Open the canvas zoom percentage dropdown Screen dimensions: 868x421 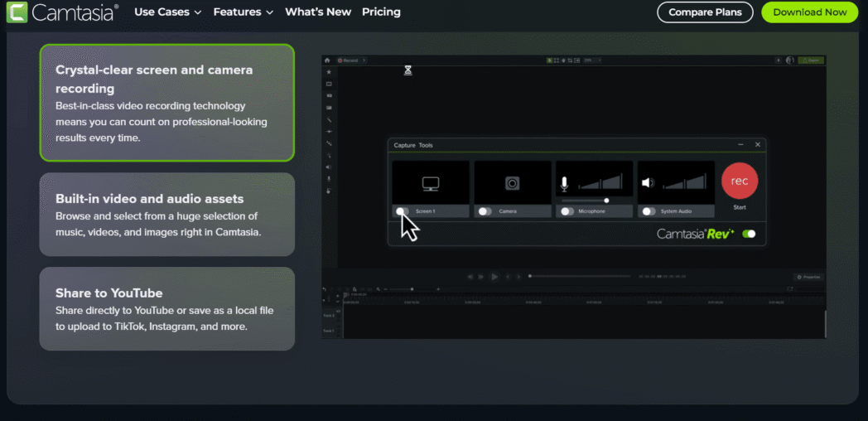coord(591,60)
